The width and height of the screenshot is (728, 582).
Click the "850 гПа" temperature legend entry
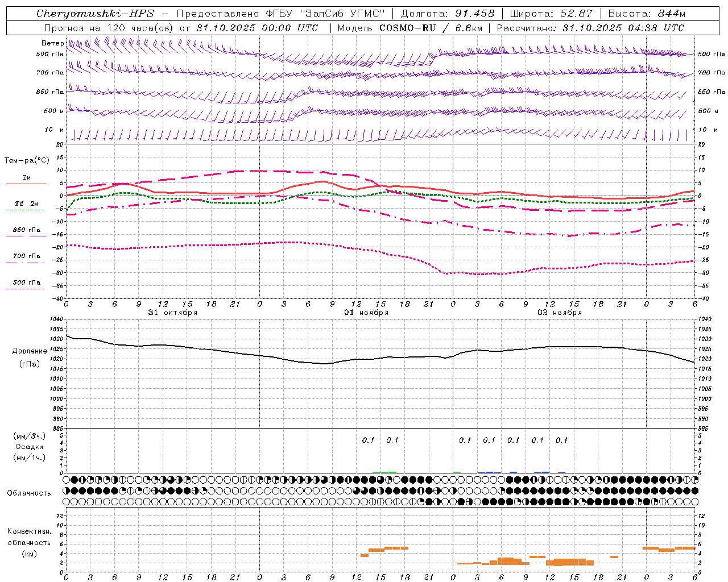(x=26, y=230)
